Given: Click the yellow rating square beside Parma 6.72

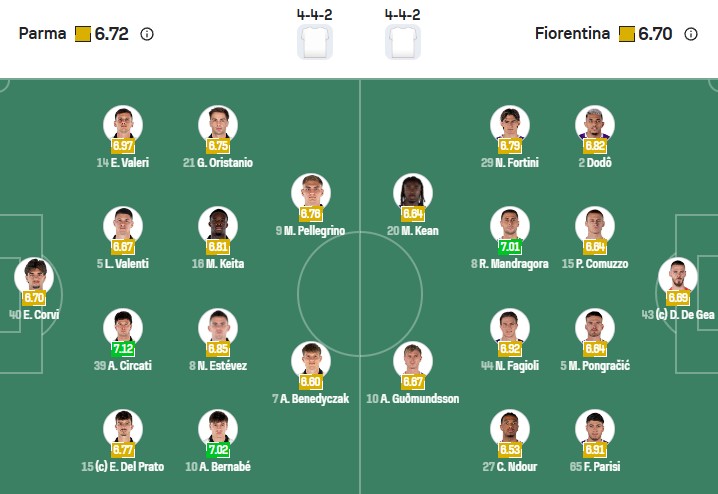Looking at the screenshot, I should (83, 34).
